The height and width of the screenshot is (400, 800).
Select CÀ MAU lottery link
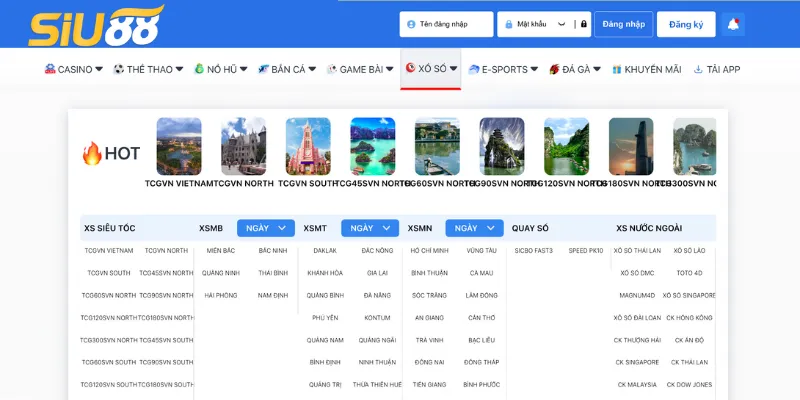(482, 273)
